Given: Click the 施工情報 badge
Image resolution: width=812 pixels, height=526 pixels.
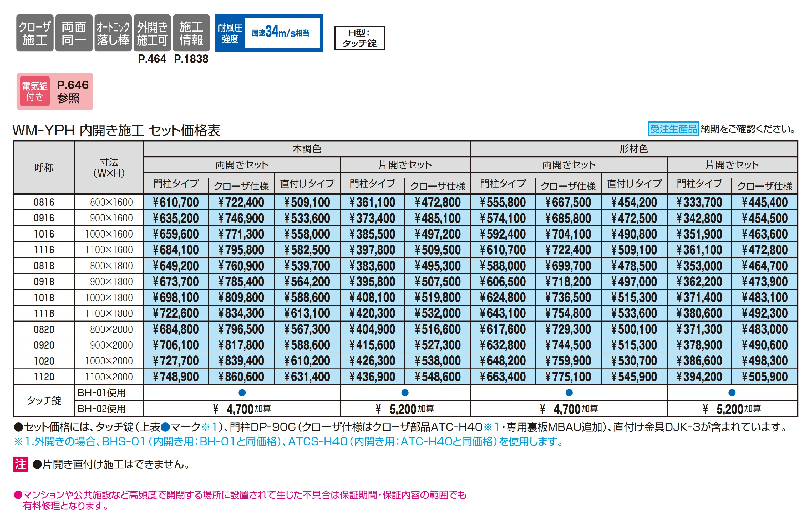Looking at the screenshot, I should click(191, 33).
